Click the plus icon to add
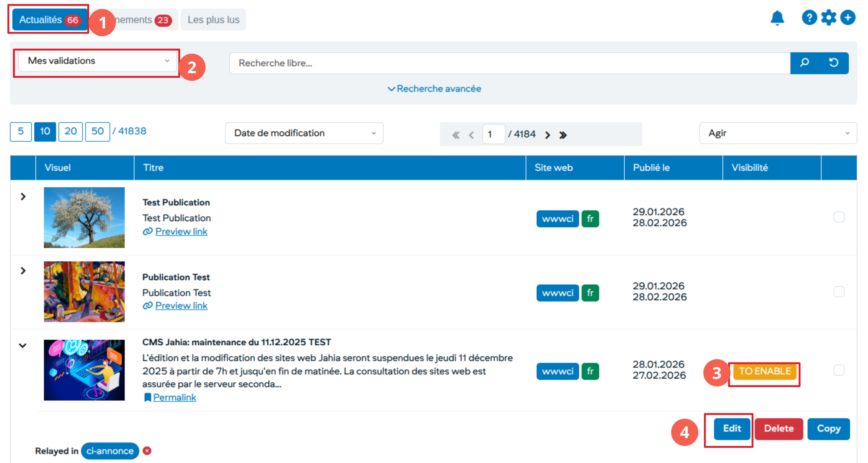The height and width of the screenshot is (463, 868). (848, 18)
